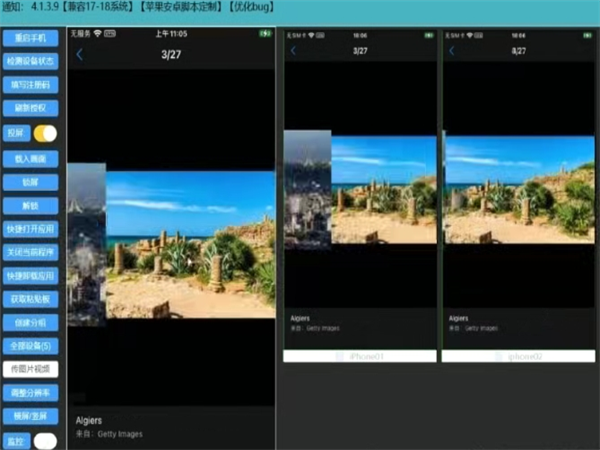Click the Algiers photo on iPhone02 screen
The height and width of the screenshot is (450, 600).
518,190
